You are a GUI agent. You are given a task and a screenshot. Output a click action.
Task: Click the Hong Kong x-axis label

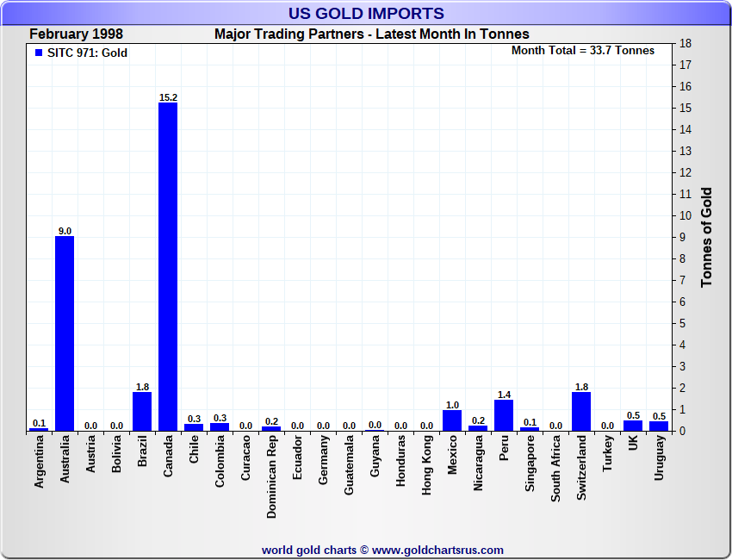(426, 465)
